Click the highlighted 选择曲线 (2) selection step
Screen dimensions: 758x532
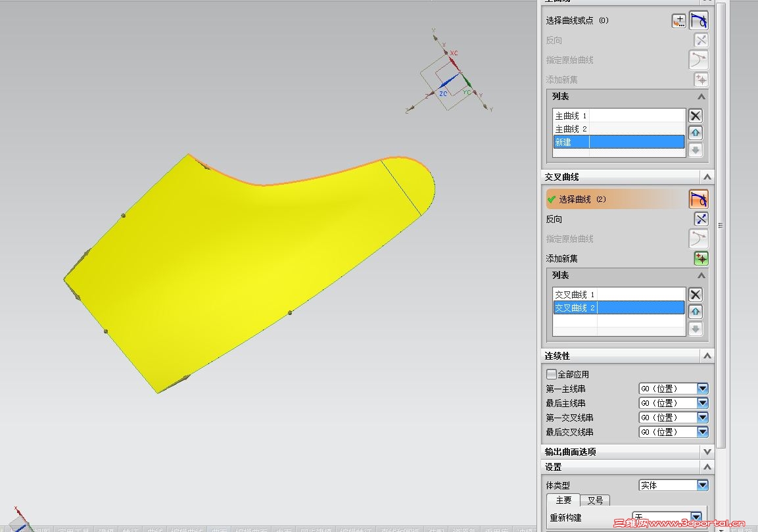[x=617, y=199]
